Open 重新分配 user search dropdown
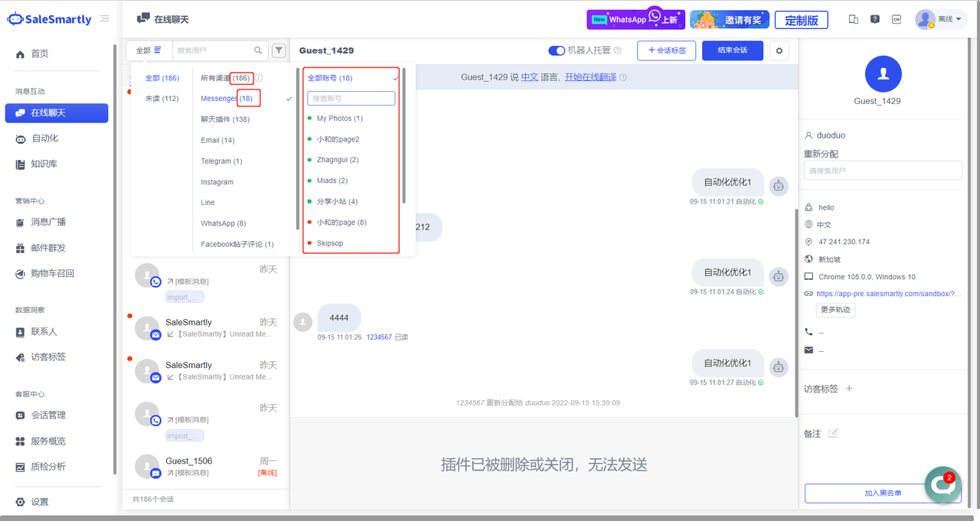 882,171
